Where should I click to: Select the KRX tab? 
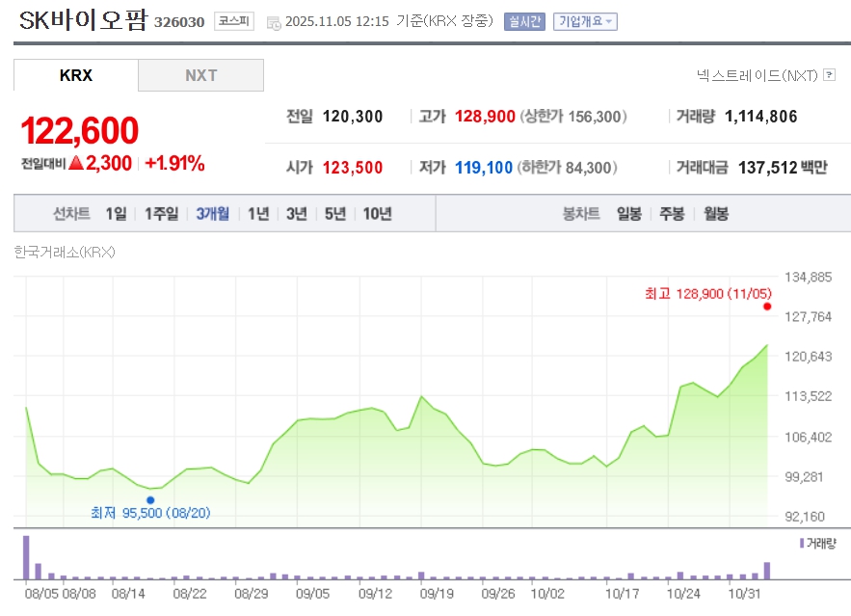coord(76,75)
